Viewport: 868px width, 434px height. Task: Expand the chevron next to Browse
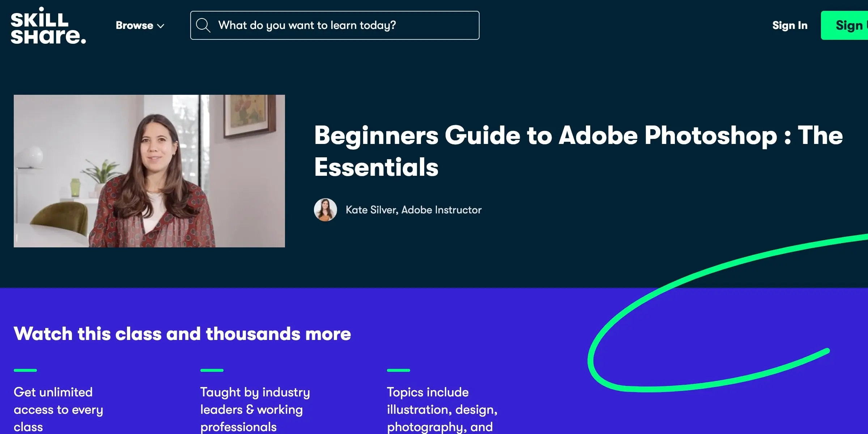[x=161, y=26]
